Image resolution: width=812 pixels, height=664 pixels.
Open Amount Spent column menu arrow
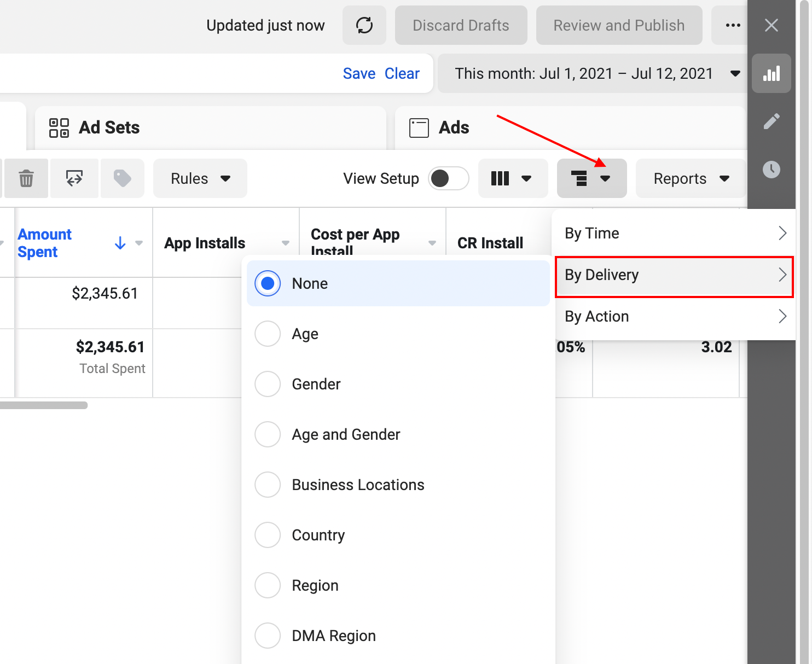click(x=139, y=243)
